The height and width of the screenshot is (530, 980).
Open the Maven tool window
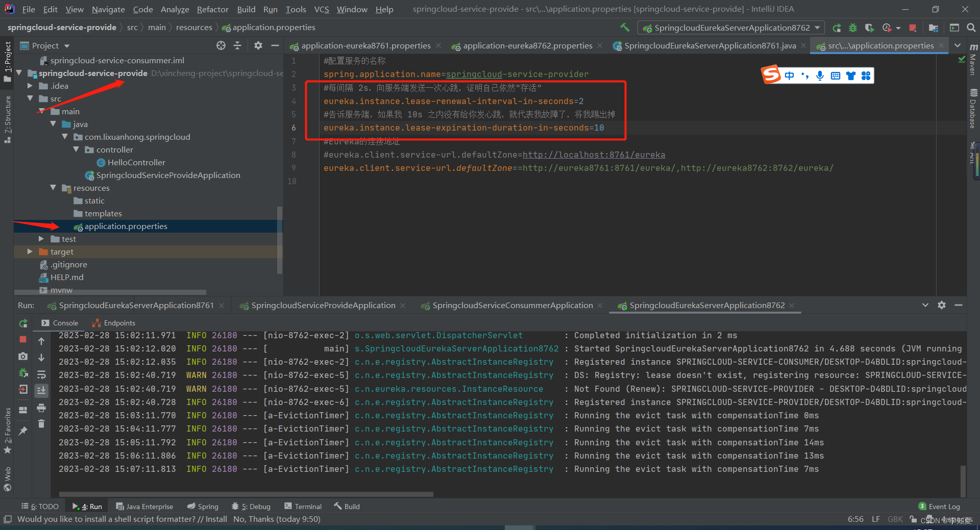[x=973, y=60]
